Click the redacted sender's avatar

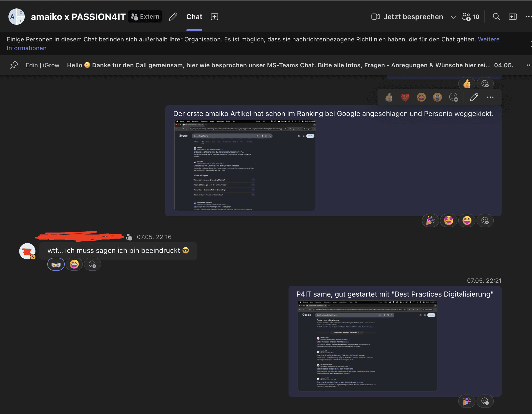click(27, 251)
